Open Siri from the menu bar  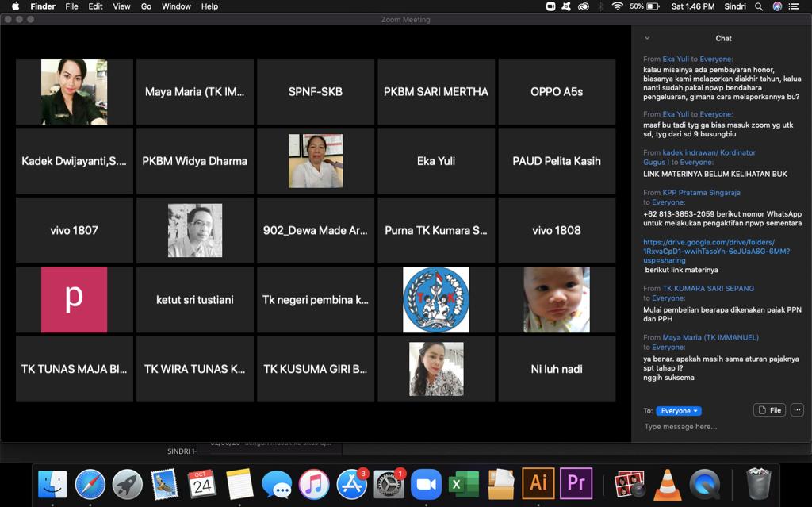click(777, 6)
